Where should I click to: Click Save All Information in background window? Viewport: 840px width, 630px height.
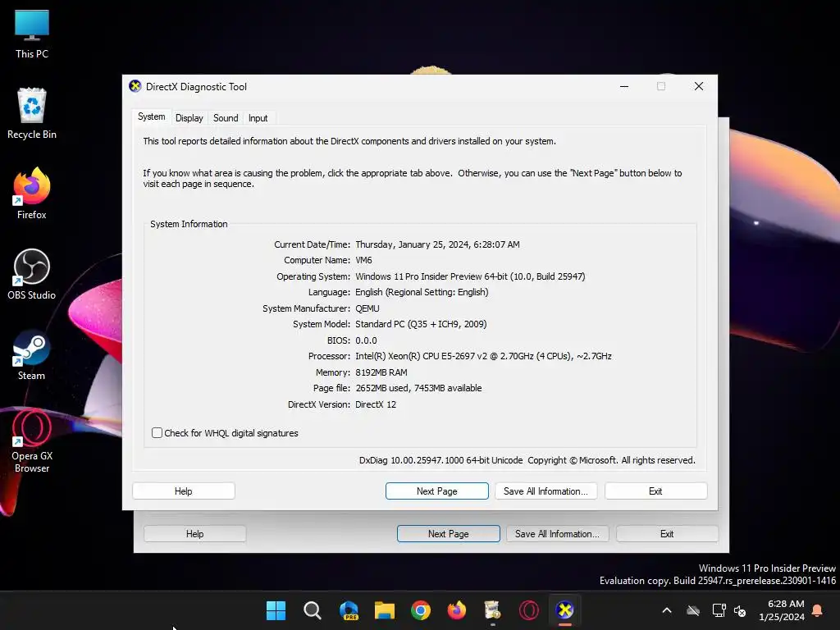[x=557, y=534]
